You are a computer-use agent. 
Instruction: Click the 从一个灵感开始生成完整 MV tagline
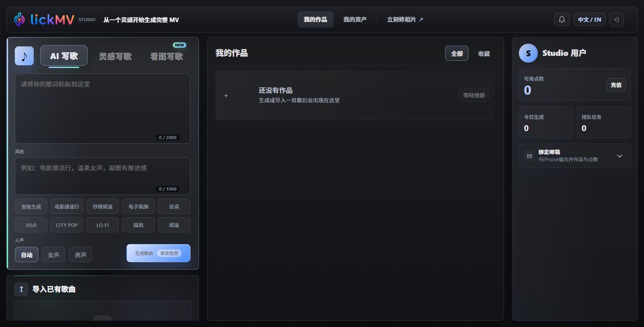point(141,20)
